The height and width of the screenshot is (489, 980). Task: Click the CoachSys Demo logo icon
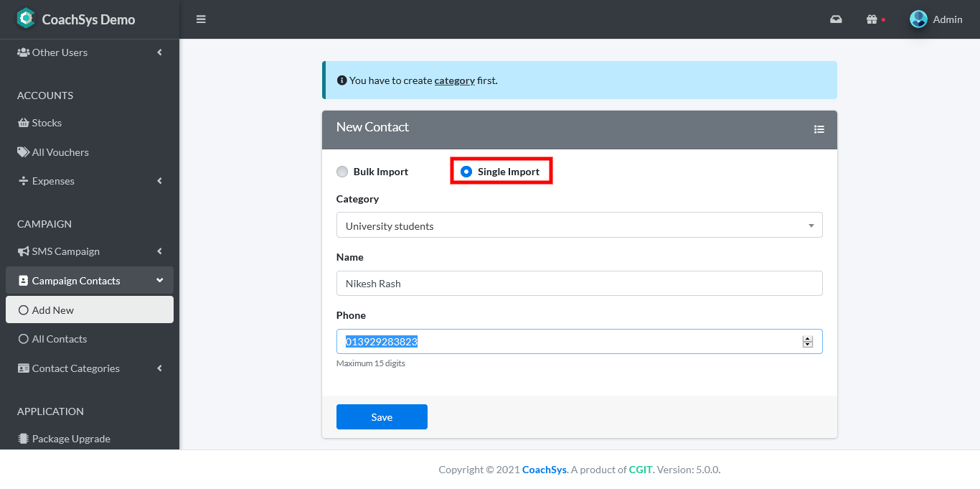[x=26, y=19]
